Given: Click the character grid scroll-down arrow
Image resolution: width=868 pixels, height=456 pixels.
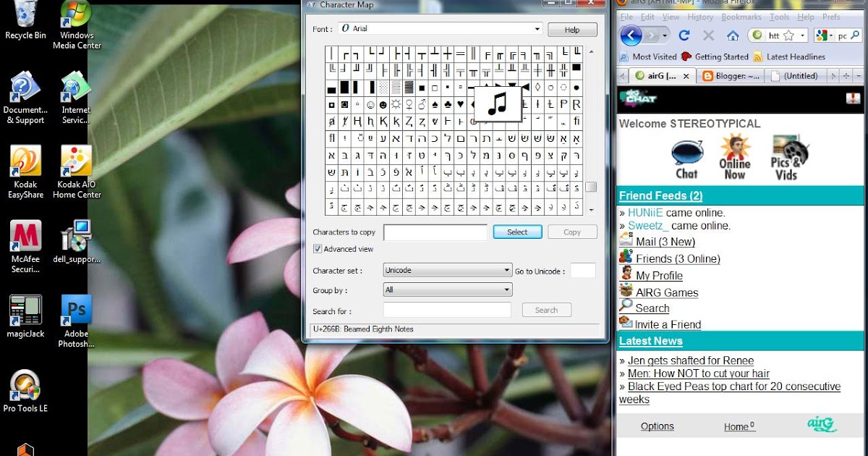Looking at the screenshot, I should point(591,209).
